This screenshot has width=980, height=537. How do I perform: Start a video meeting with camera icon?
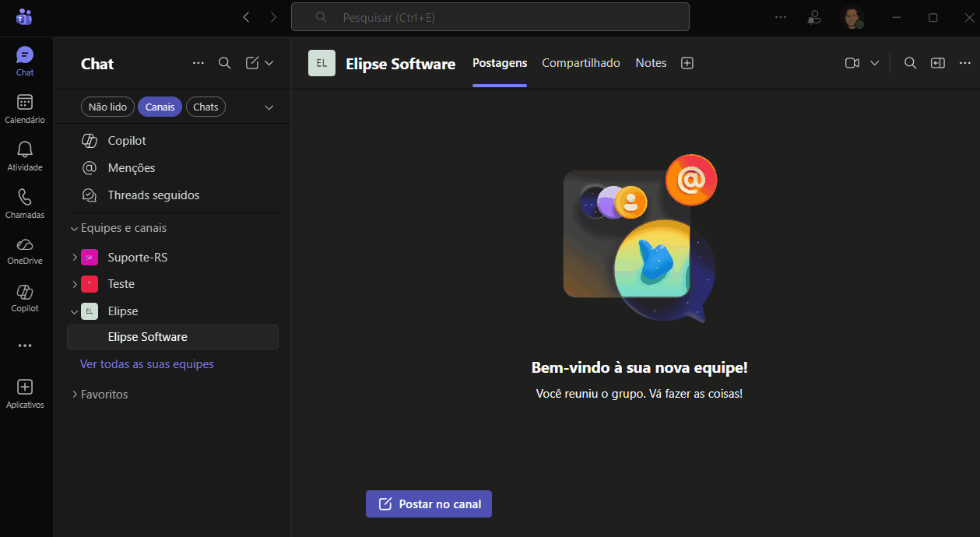point(852,63)
